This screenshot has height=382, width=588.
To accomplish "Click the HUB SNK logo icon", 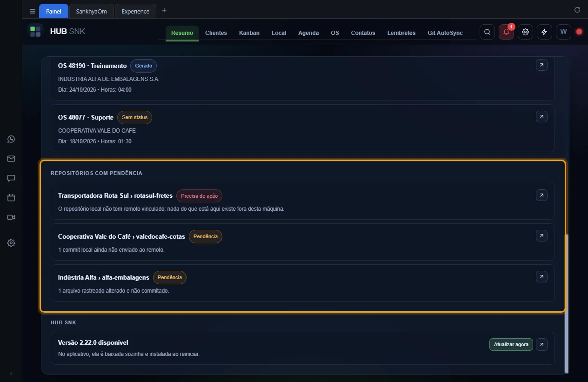I will (35, 32).
